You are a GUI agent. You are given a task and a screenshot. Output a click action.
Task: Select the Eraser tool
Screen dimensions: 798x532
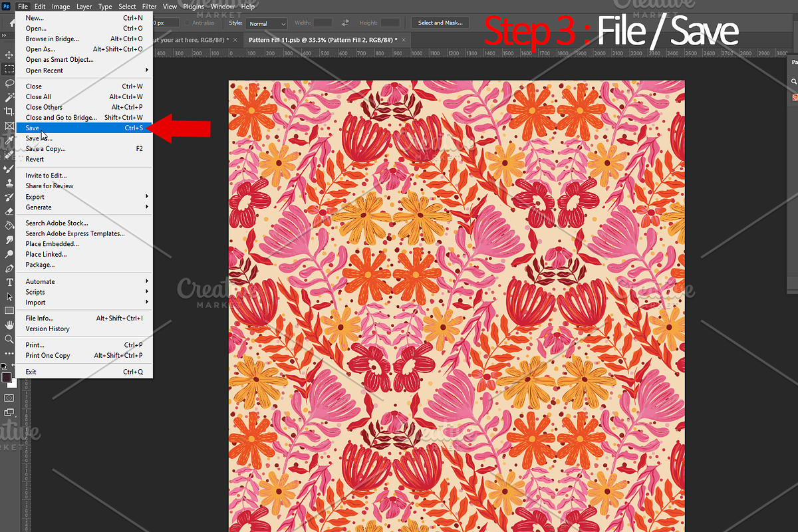pyautogui.click(x=9, y=211)
